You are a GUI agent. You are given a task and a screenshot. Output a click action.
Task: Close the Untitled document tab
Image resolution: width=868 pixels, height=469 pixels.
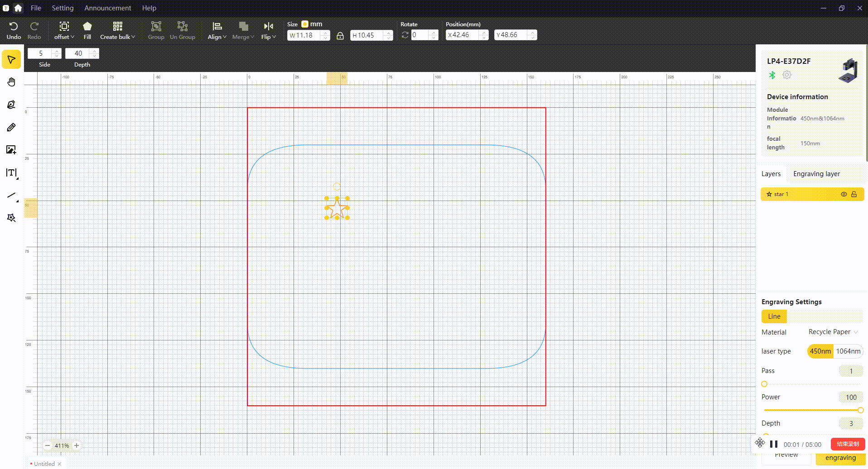pyautogui.click(x=59, y=464)
